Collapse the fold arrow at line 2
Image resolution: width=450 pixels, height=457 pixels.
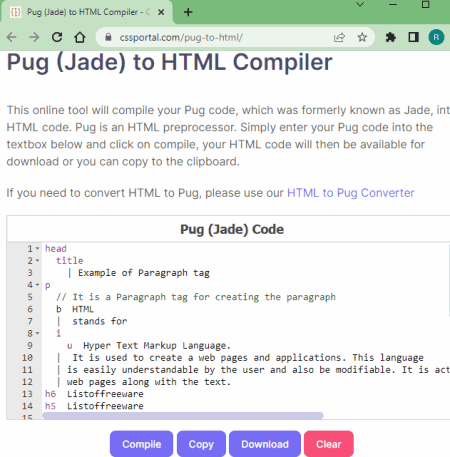tap(37, 261)
